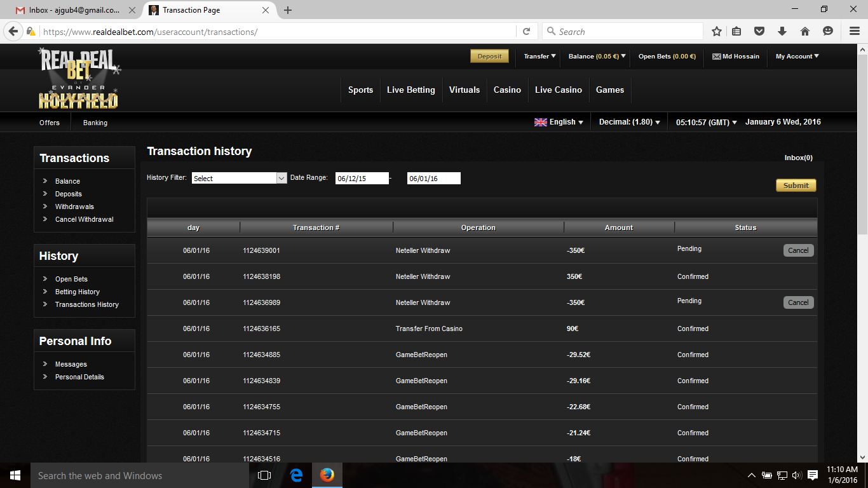Viewport: 868px width, 488px height.
Task: Expand the My Account dropdown
Action: point(797,57)
